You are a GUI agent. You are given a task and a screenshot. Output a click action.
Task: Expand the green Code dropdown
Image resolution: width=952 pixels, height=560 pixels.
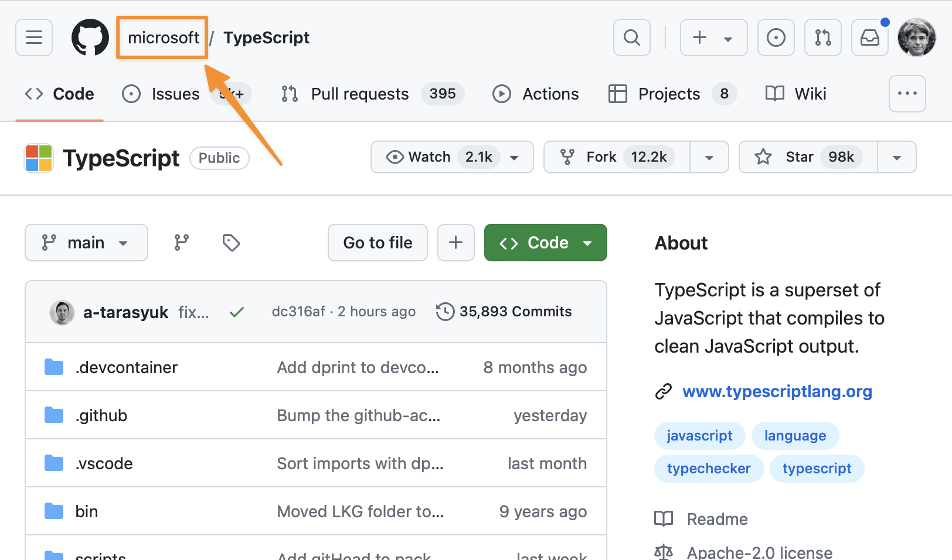pyautogui.click(x=545, y=243)
